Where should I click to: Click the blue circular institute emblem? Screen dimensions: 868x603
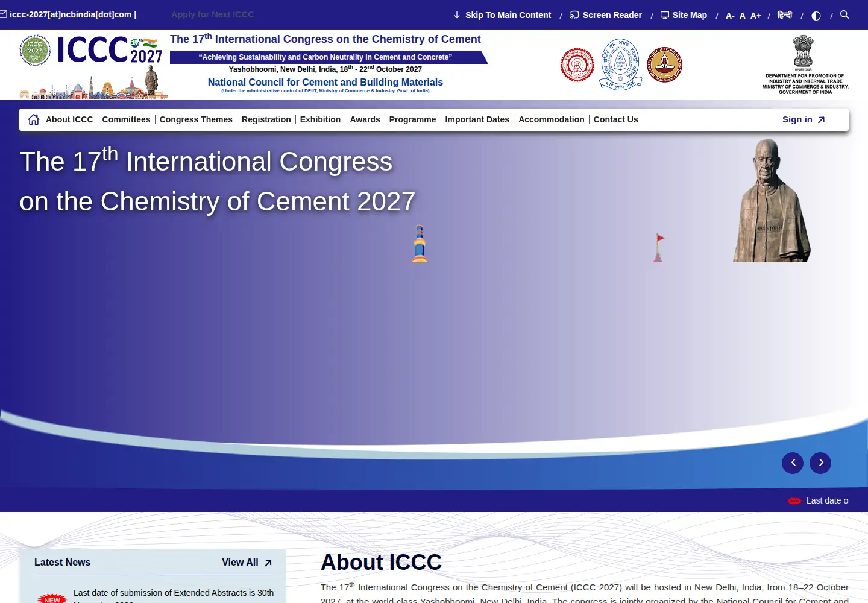pyautogui.click(x=621, y=64)
